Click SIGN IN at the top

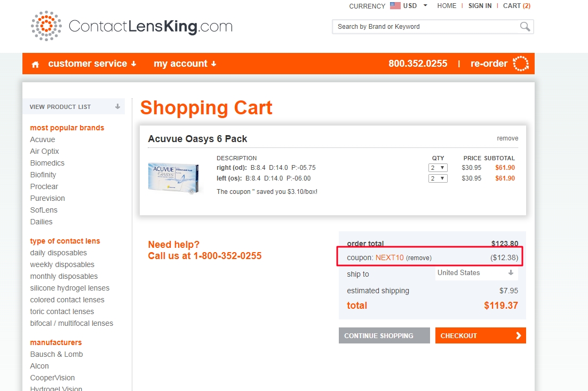click(480, 6)
